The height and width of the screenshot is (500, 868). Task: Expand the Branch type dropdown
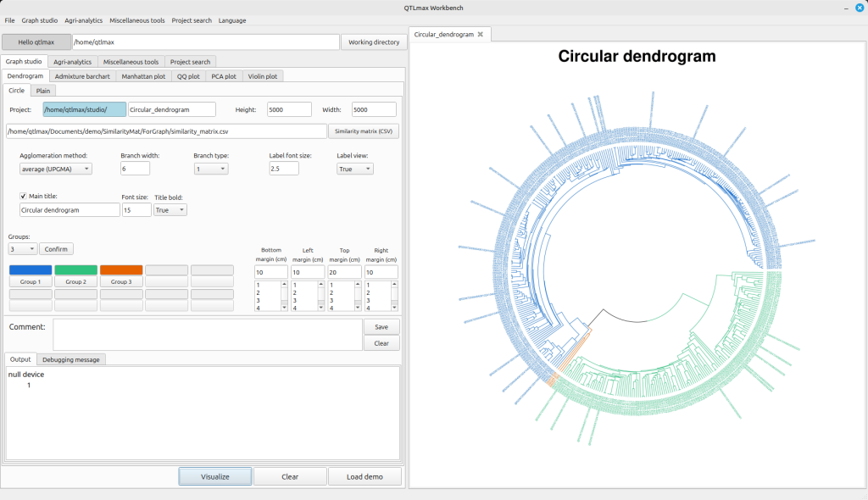click(210, 169)
